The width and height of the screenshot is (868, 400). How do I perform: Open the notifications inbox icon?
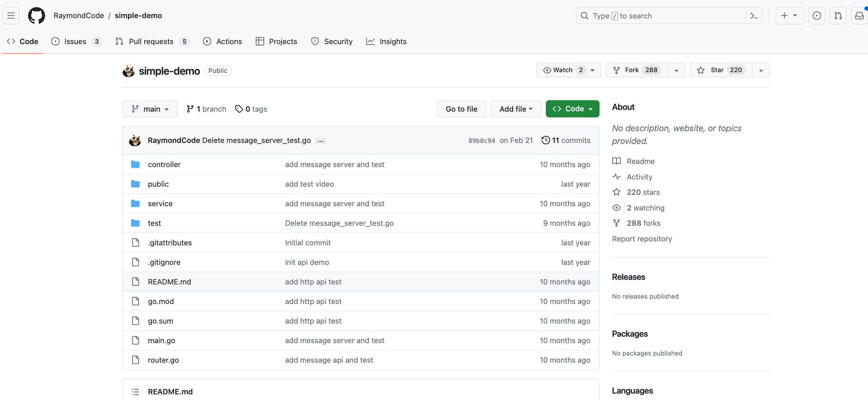[859, 16]
